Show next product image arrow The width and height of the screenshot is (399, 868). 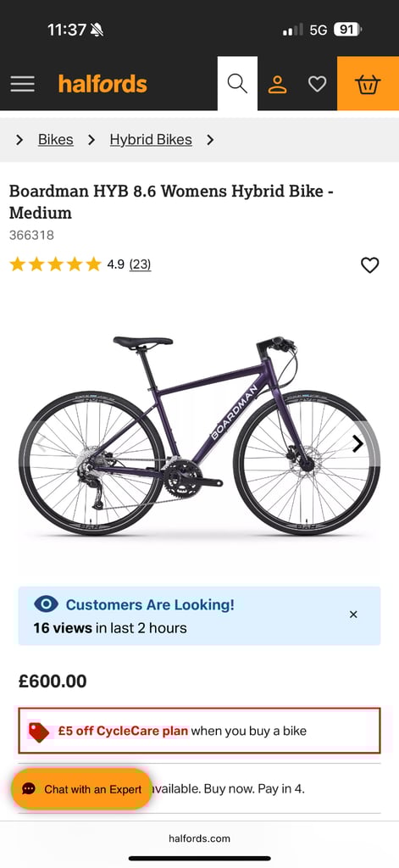click(358, 443)
